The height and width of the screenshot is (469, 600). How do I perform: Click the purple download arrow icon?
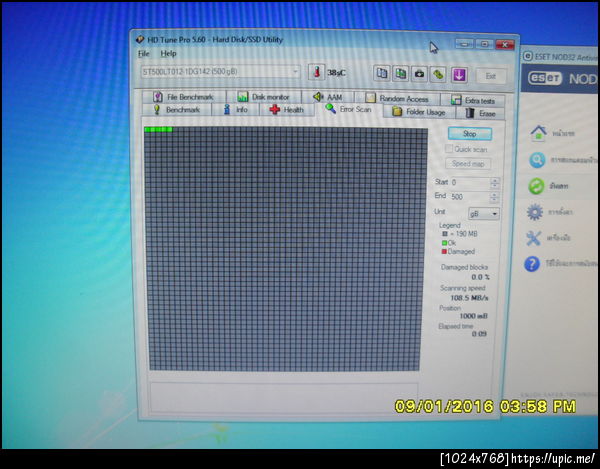tap(459, 75)
